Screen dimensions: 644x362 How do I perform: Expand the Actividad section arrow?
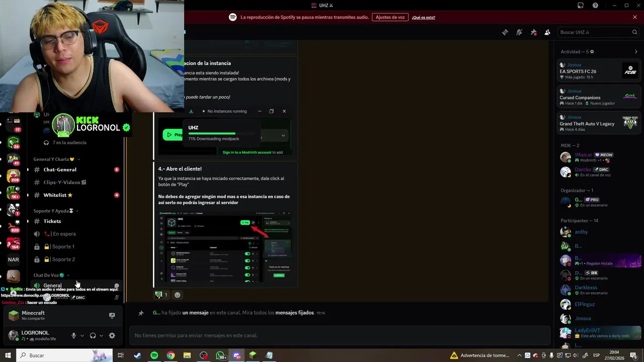tap(636, 52)
